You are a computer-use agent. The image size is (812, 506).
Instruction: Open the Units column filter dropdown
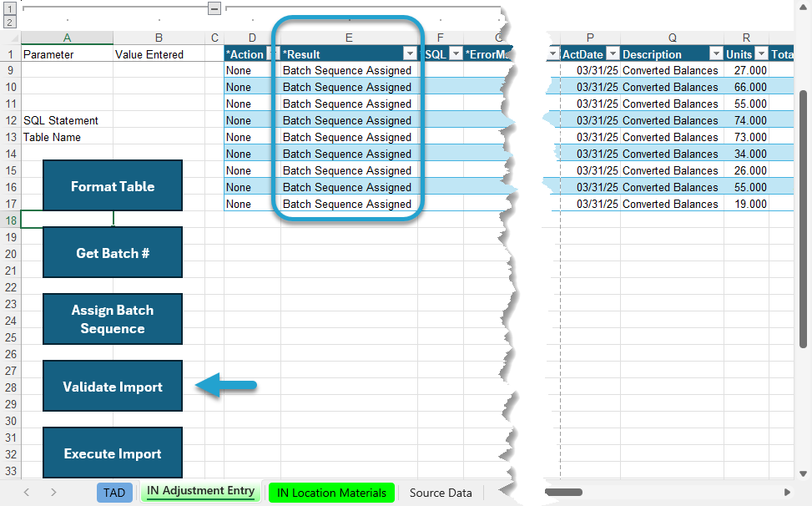click(x=762, y=54)
